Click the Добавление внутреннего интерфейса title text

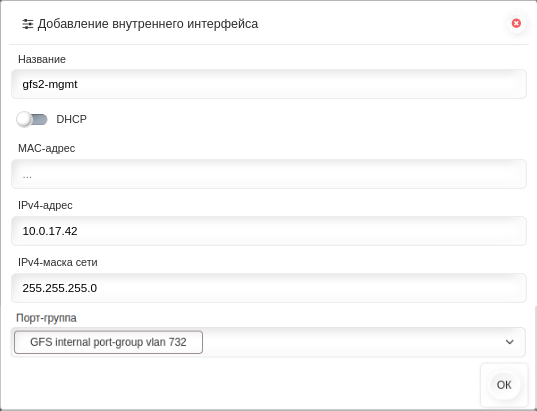[x=148, y=24]
